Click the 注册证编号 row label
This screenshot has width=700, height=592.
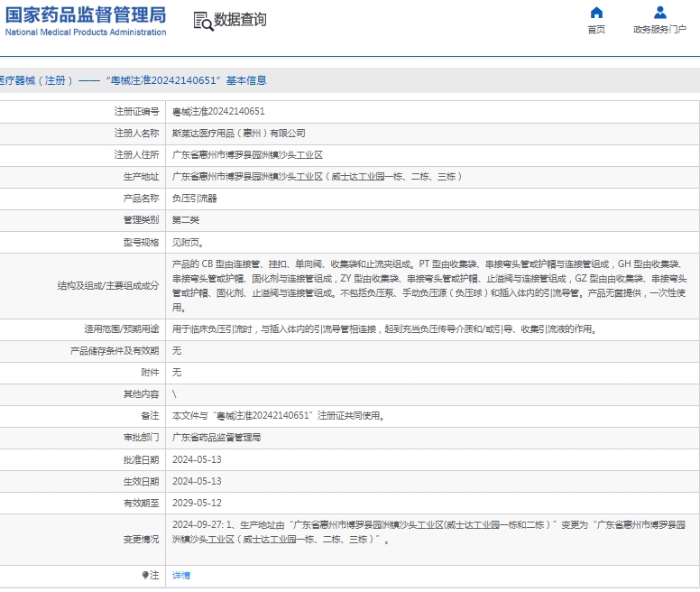[136, 112]
